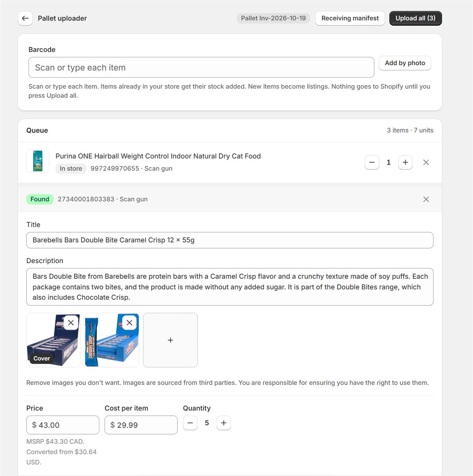
Task: Click the Pallet Inv-2026-10-19 badge
Action: click(273, 18)
